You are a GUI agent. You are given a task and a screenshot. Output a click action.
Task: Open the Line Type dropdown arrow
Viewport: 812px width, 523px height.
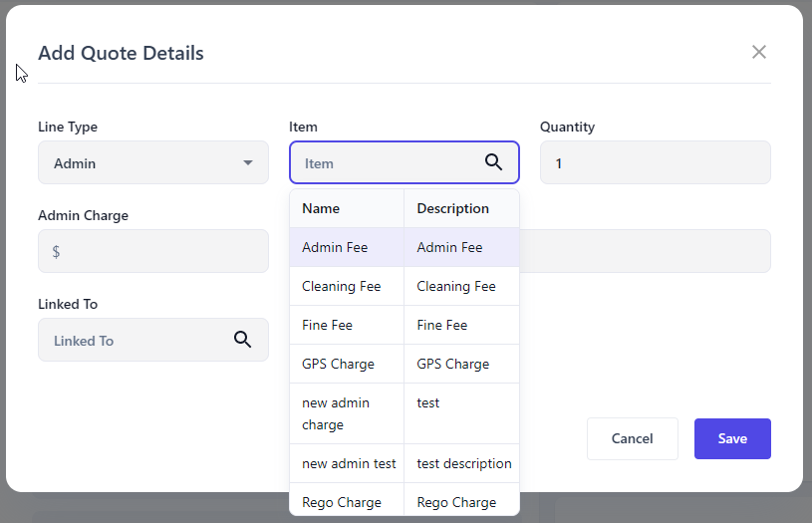coord(248,162)
